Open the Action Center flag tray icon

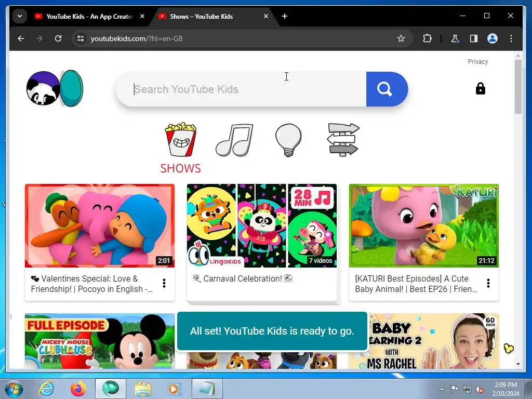tap(454, 389)
